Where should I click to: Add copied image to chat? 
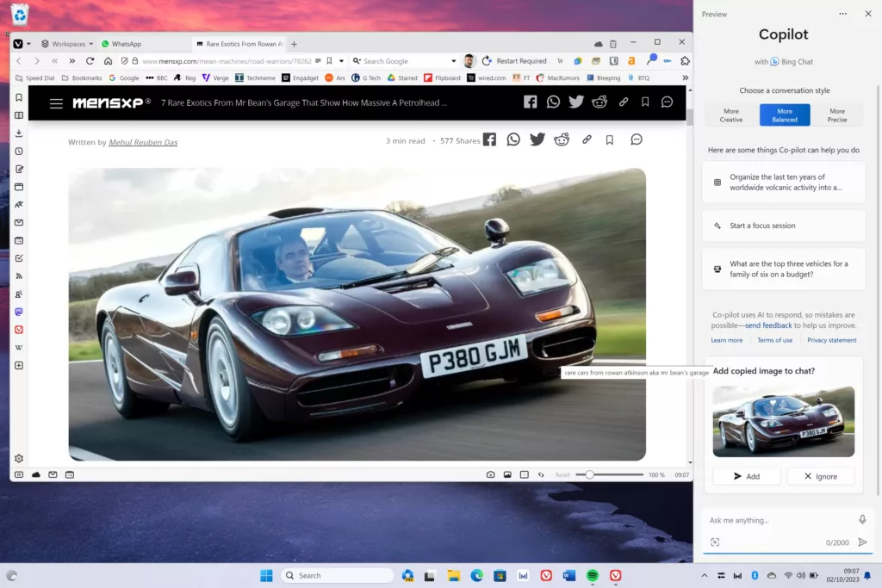(x=747, y=476)
